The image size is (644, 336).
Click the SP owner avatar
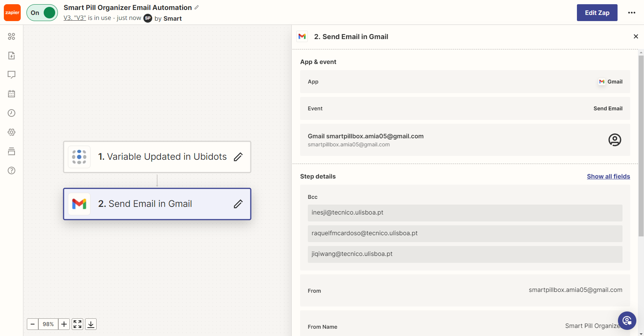pos(148,18)
